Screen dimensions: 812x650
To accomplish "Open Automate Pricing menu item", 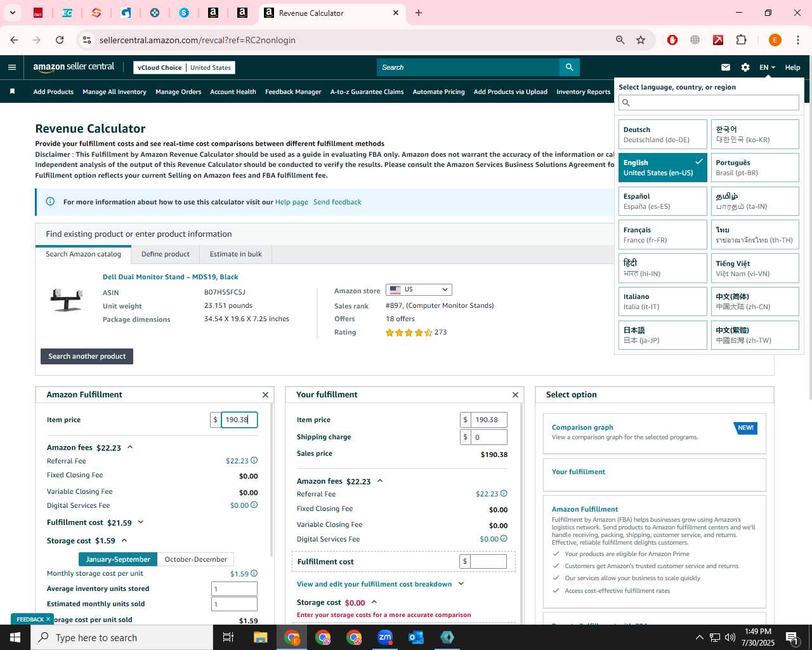I will coord(438,92).
